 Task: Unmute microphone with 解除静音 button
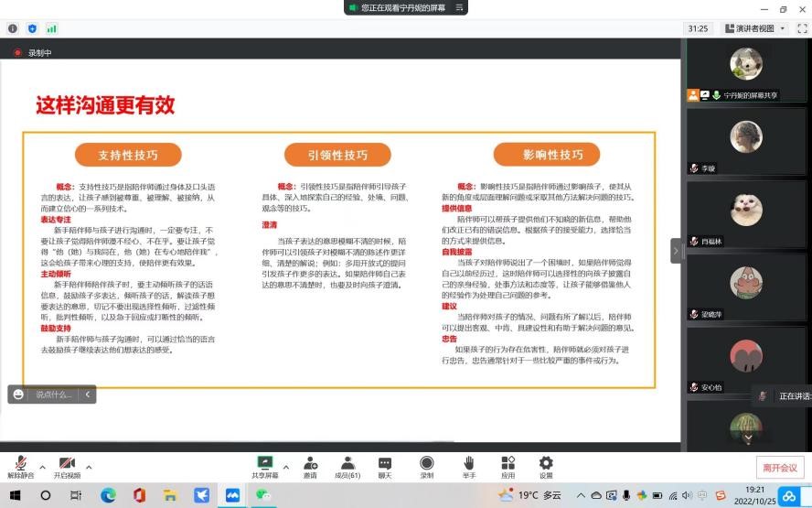[20, 466]
